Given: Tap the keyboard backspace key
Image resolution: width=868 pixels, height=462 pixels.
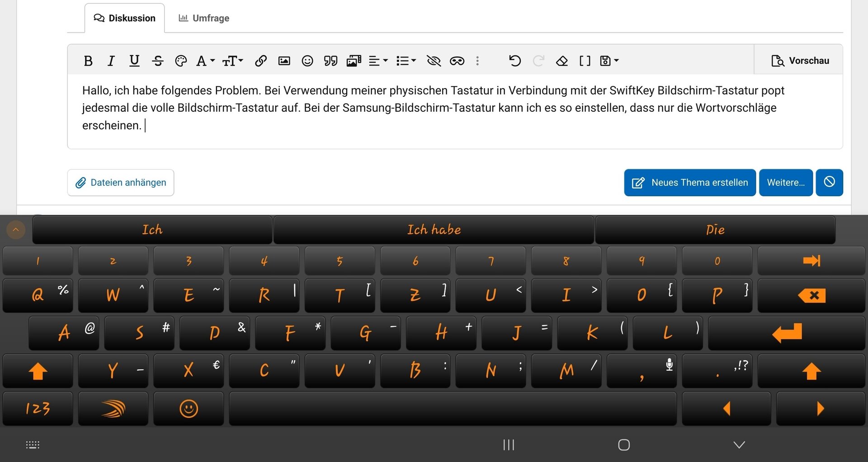Looking at the screenshot, I should [x=811, y=295].
